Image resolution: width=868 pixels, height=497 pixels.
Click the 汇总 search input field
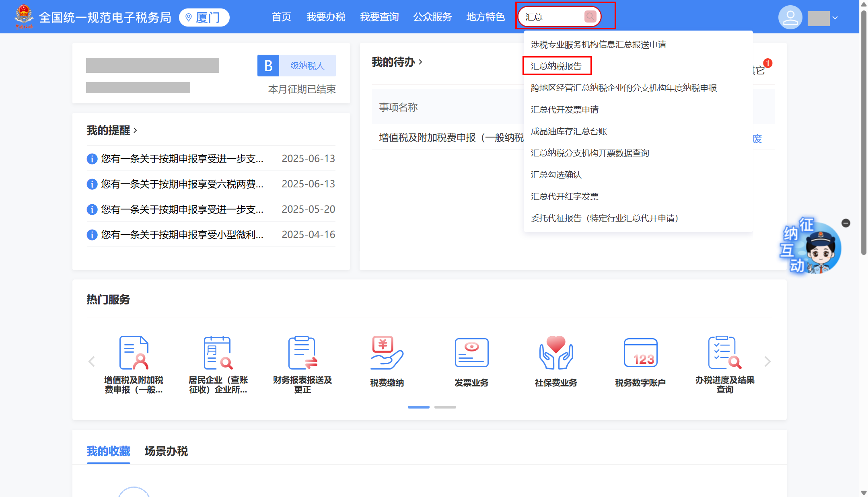point(552,17)
